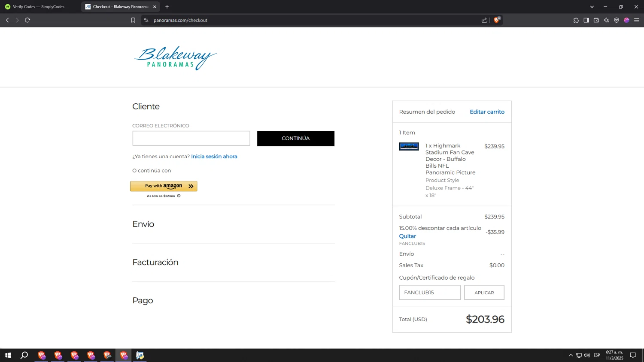
Task: Expand the tab search dropdown arrow
Action: pyautogui.click(x=592, y=7)
